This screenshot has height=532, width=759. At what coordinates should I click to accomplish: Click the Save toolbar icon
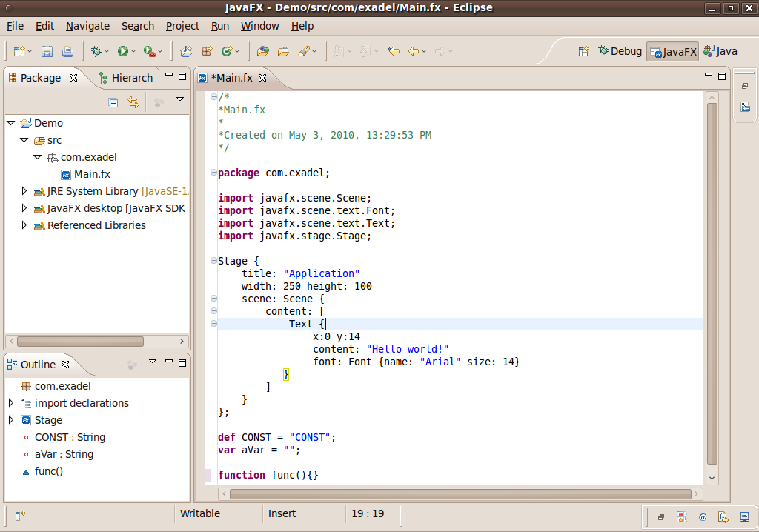pyautogui.click(x=47, y=51)
